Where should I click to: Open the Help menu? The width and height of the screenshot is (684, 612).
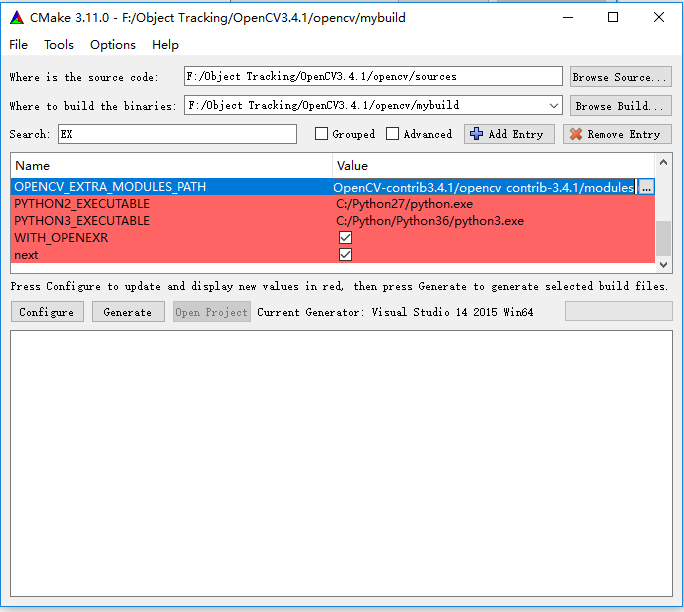(x=165, y=45)
